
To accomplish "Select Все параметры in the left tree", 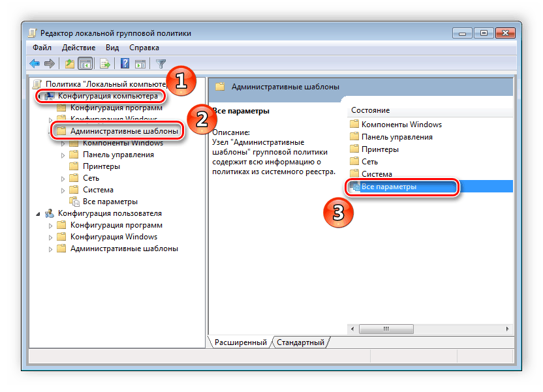I will coord(110,202).
